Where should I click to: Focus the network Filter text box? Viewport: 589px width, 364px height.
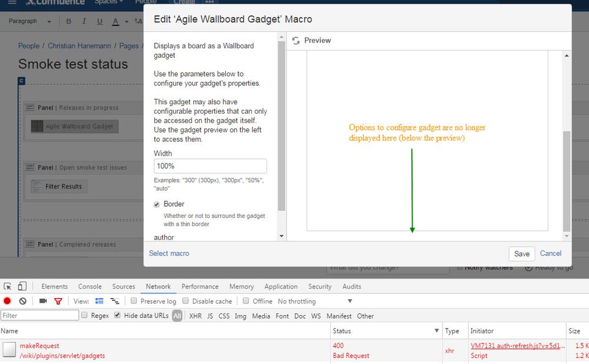click(x=40, y=315)
